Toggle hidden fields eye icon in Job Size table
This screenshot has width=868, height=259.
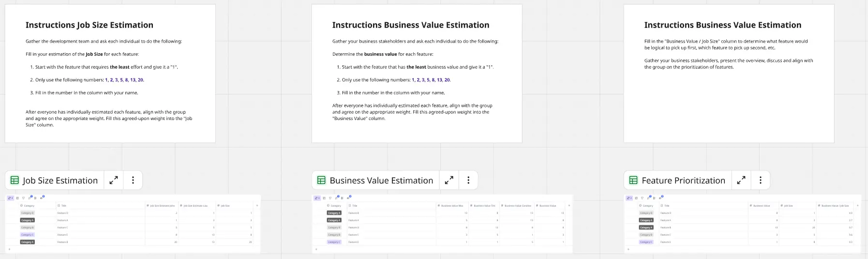[x=42, y=198]
